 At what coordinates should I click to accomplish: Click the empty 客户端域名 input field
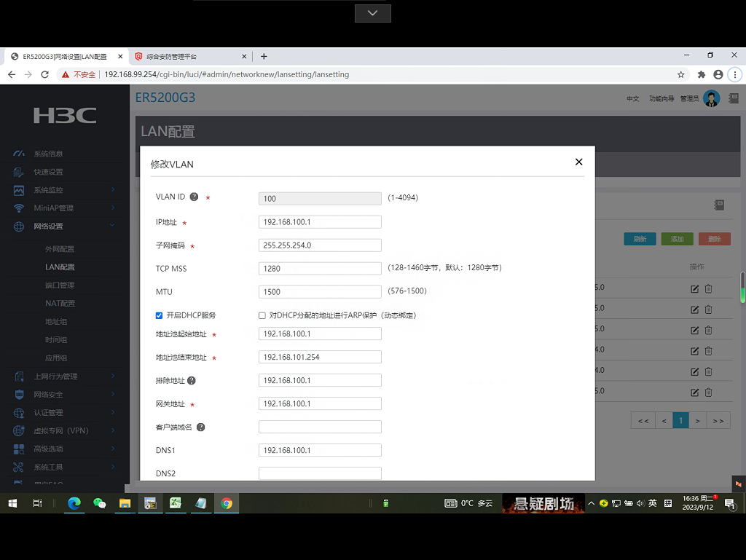[320, 427]
